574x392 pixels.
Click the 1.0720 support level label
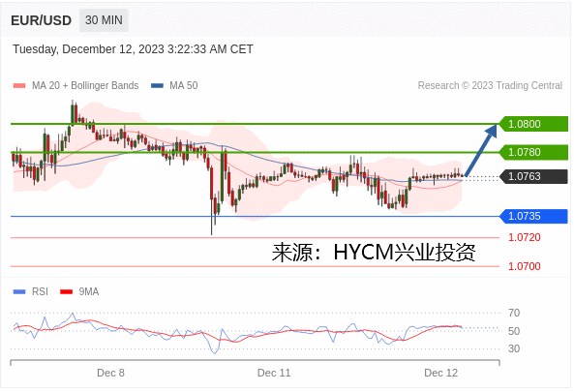click(525, 237)
